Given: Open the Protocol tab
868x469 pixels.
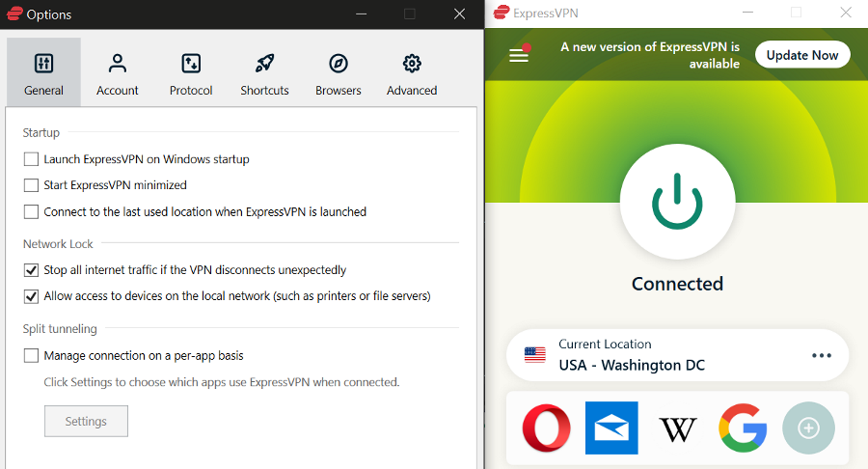Looking at the screenshot, I should tap(191, 72).
